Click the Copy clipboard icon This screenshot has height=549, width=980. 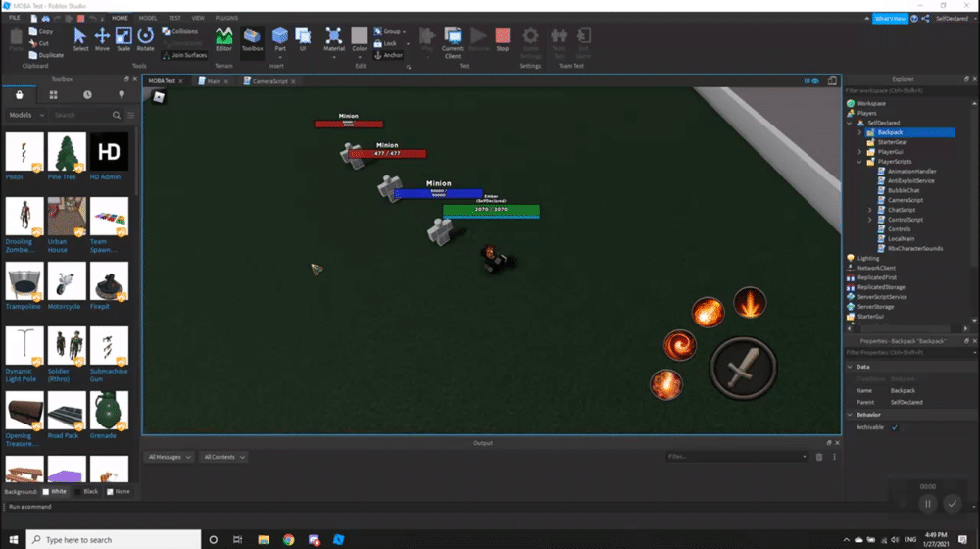tap(33, 31)
